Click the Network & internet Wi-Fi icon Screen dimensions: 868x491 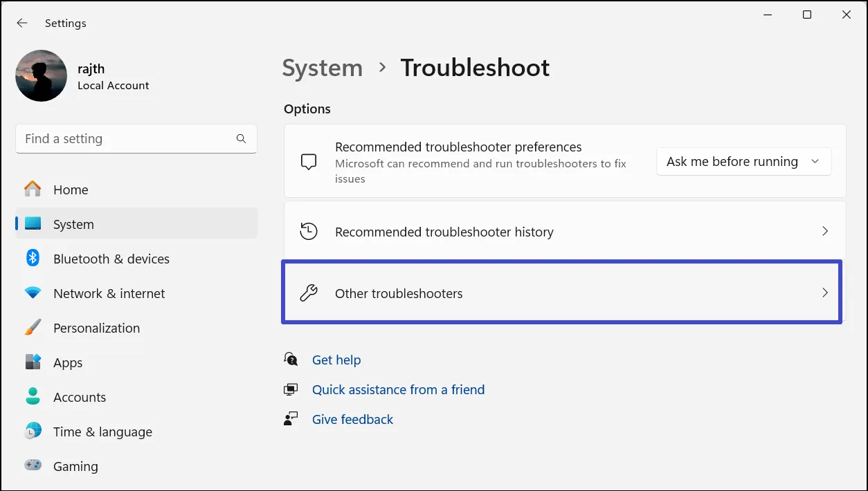click(33, 293)
